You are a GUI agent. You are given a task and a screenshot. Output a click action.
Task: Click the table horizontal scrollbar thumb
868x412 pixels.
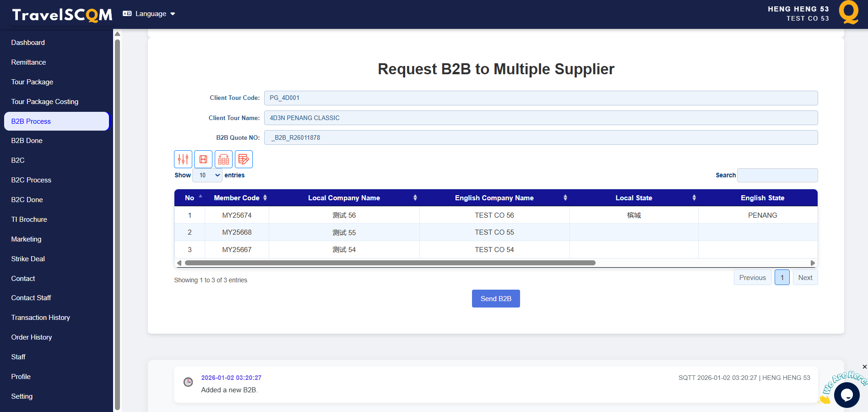point(390,263)
